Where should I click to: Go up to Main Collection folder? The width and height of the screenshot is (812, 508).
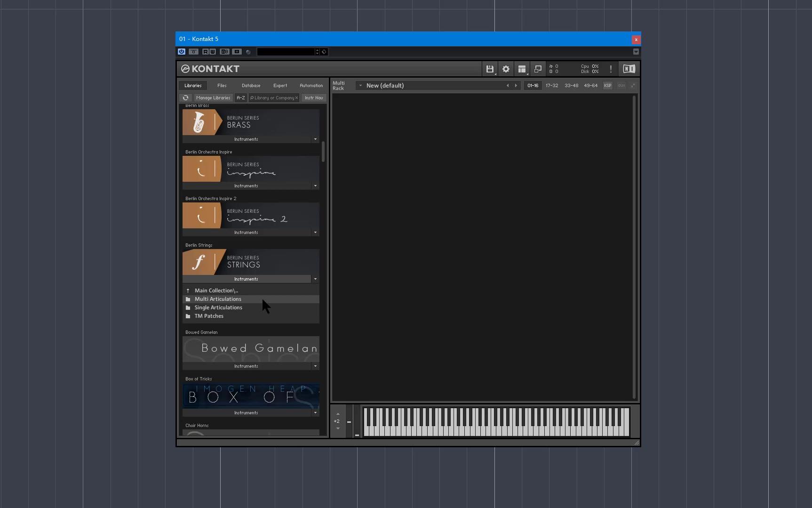tap(251, 291)
